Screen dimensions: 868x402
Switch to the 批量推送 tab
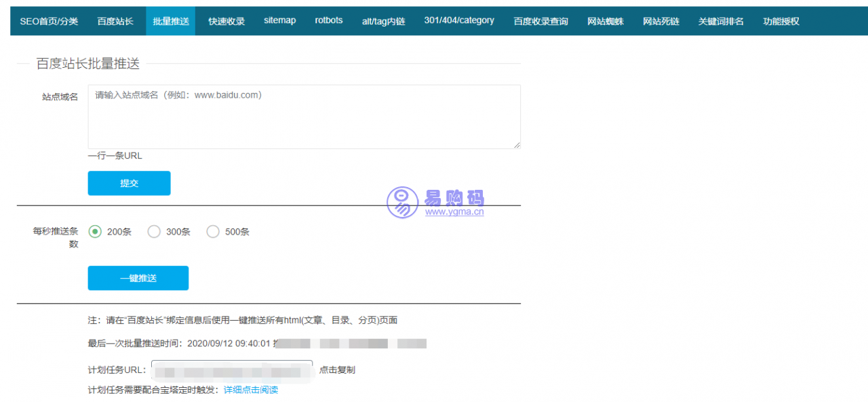(170, 20)
